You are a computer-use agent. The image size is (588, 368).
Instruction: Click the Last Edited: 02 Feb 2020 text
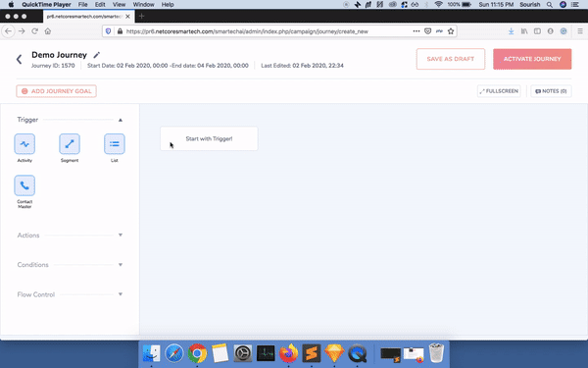(302, 66)
